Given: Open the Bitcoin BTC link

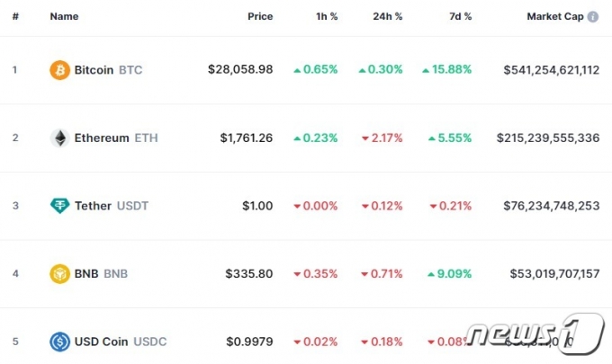Looking at the screenshot, I should 108,70.
